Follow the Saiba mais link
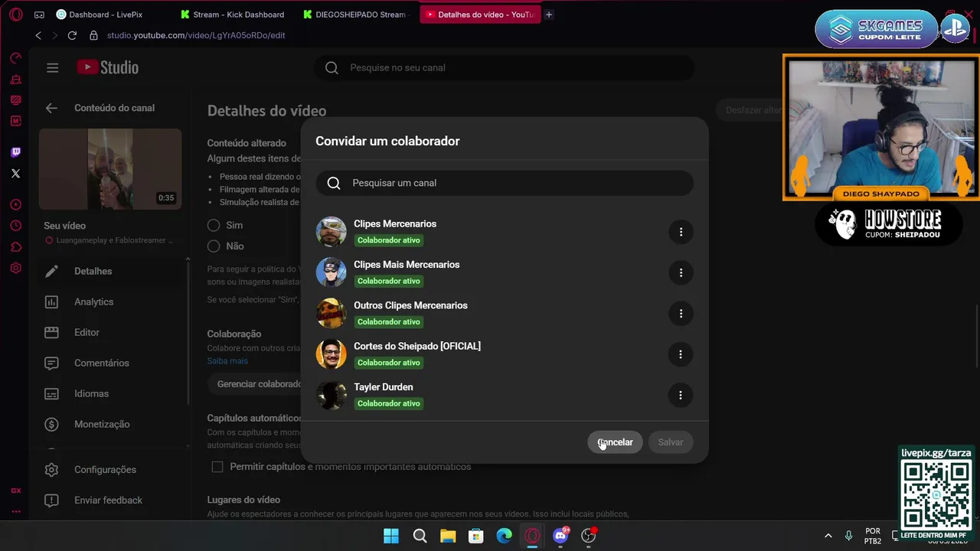Image resolution: width=980 pixels, height=551 pixels. click(x=227, y=360)
